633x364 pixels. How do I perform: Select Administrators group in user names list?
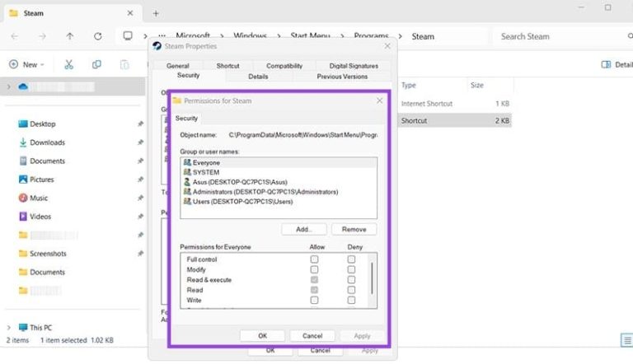click(x=260, y=192)
